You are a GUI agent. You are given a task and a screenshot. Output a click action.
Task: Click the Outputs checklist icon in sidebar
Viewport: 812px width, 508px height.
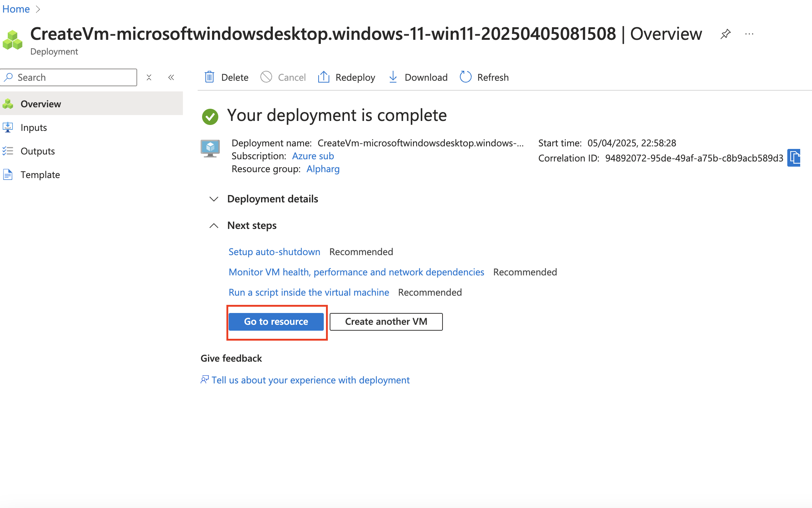click(x=8, y=151)
